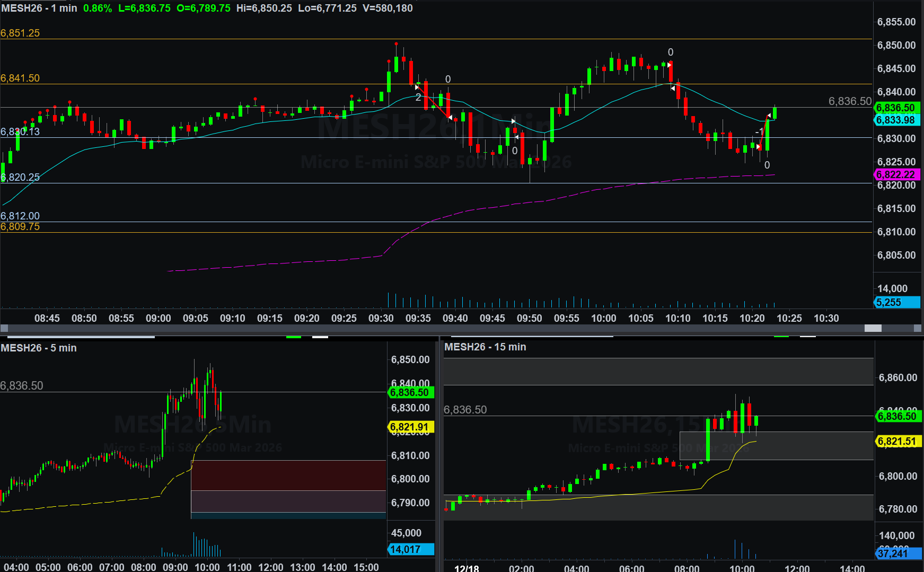Viewport: 924px width, 572px height.
Task: Click the MESH26 - 5 min chart title
Action: (x=39, y=348)
